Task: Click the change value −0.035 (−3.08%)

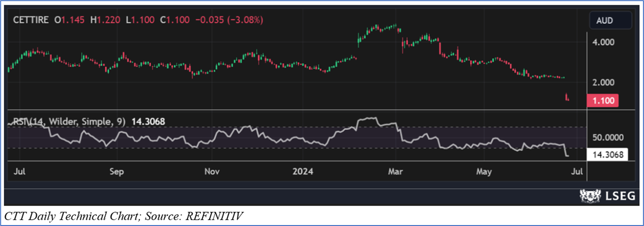Action: [230, 20]
